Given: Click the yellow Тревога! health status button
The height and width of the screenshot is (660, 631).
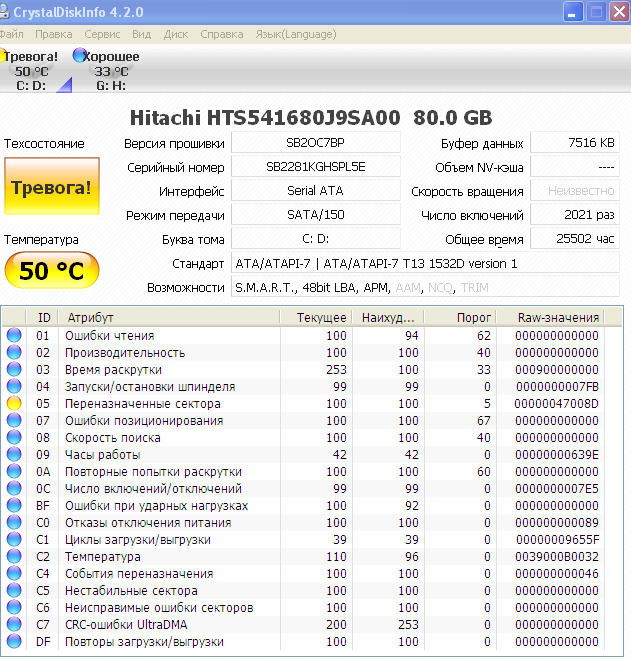Looking at the screenshot, I should (52, 186).
